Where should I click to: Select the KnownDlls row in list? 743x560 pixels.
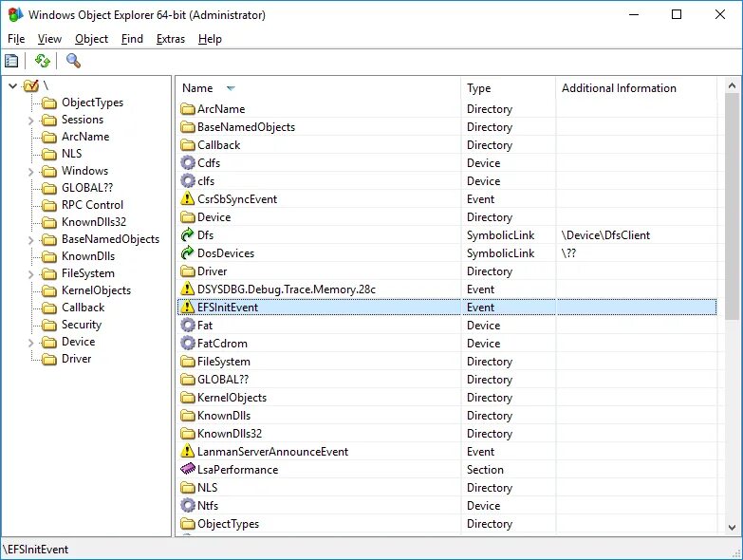pyautogui.click(x=447, y=416)
